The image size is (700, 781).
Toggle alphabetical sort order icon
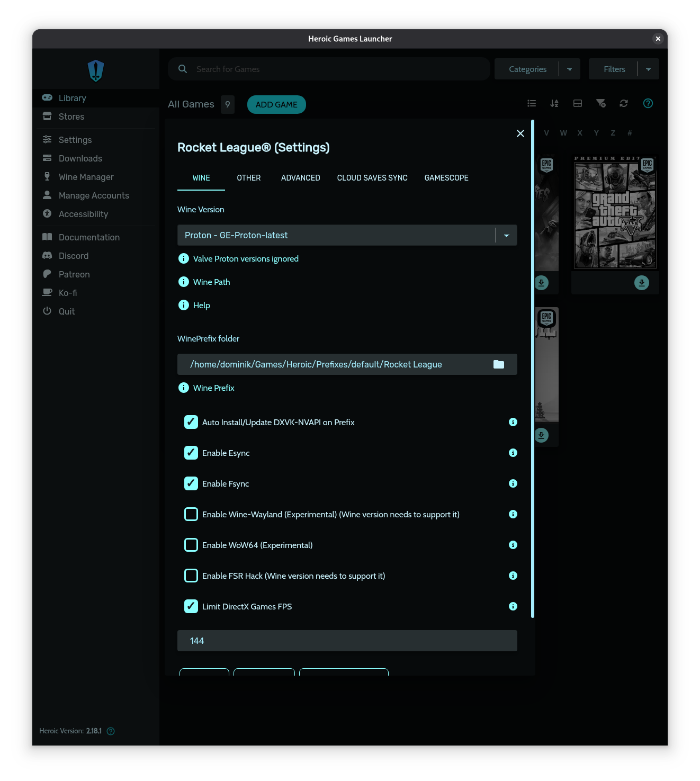pyautogui.click(x=554, y=103)
